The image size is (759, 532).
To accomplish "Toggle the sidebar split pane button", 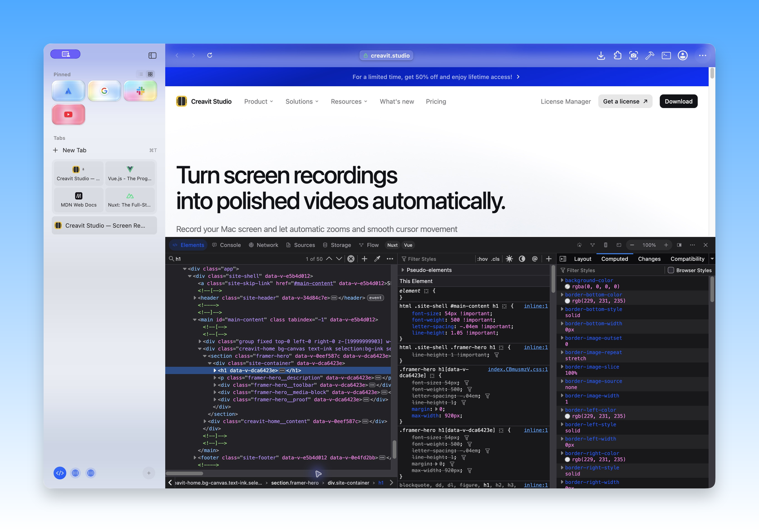I will 563,259.
